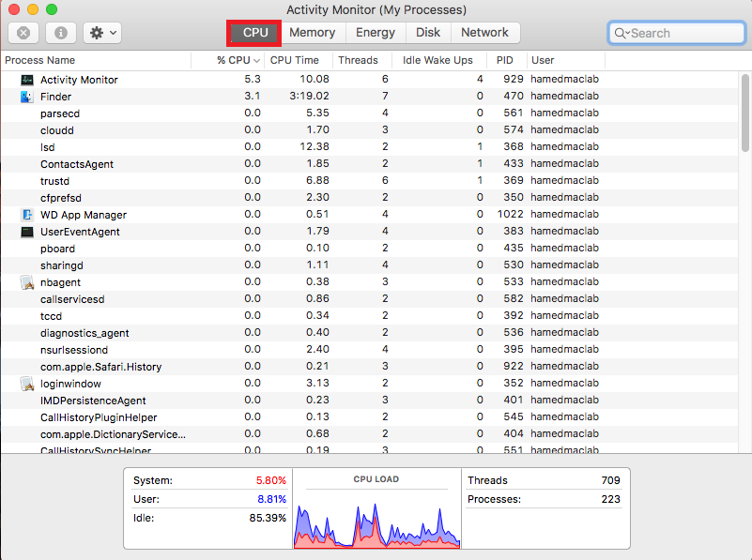The width and height of the screenshot is (752, 560).
Task: Click the Finder process icon
Action: (x=27, y=97)
